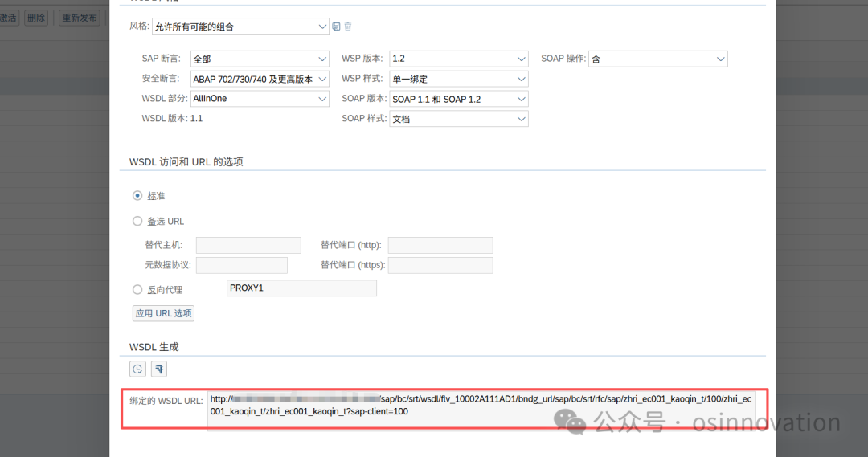Click the 替代端口 (http) input field
The height and width of the screenshot is (457, 868).
440,245
